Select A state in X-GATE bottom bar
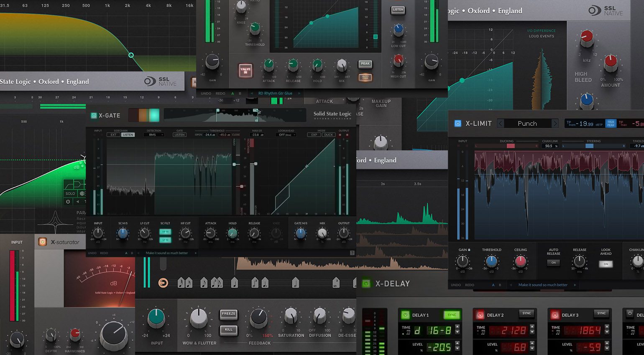Image resolution: width=644 pixels, height=355 pixels. 126,253
